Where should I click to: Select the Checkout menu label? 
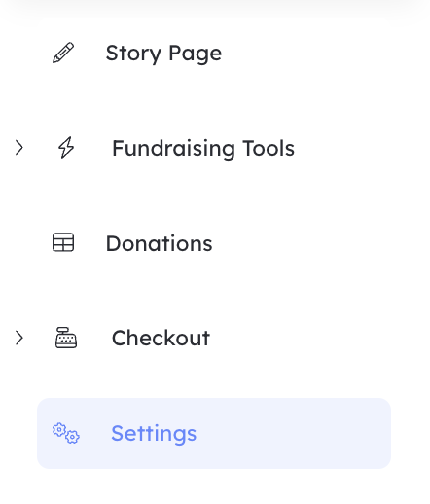click(161, 338)
